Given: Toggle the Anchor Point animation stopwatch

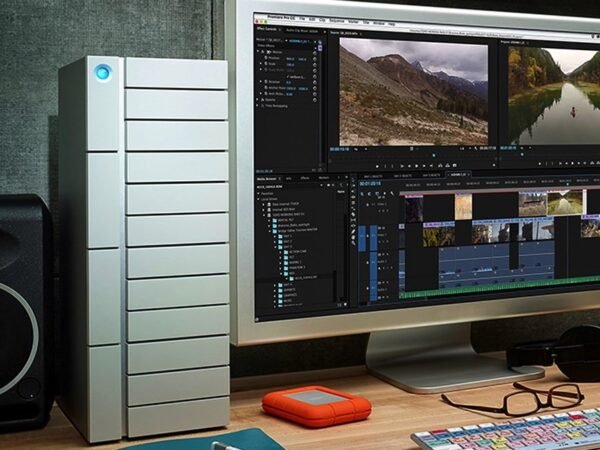Looking at the screenshot, I should pyautogui.click(x=266, y=88).
